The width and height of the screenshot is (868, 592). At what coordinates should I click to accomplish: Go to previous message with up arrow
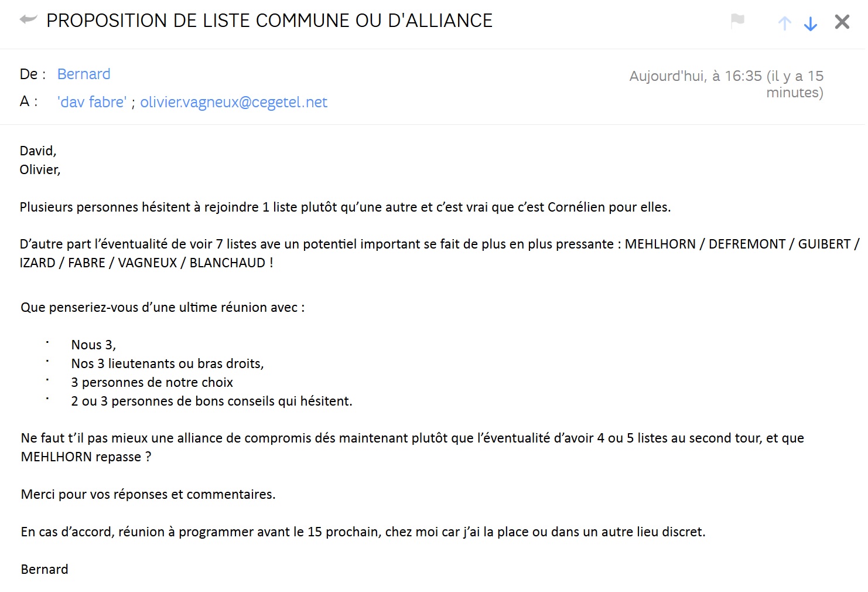coord(784,23)
